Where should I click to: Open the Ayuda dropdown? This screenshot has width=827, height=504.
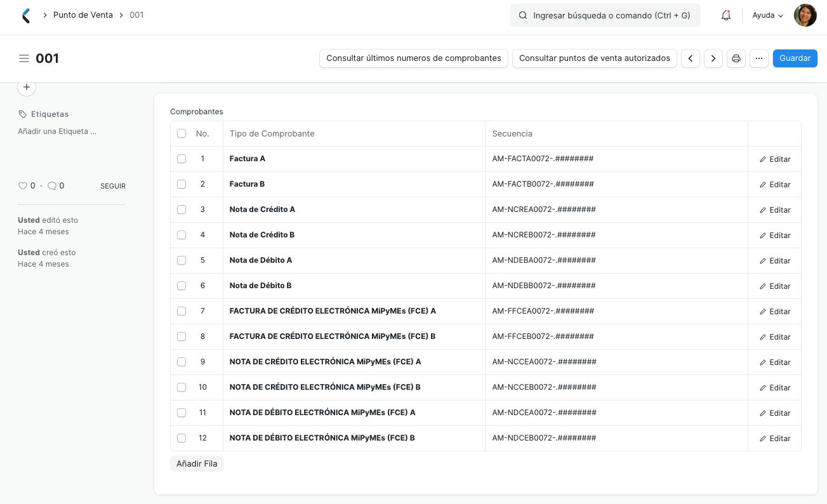coord(767,15)
